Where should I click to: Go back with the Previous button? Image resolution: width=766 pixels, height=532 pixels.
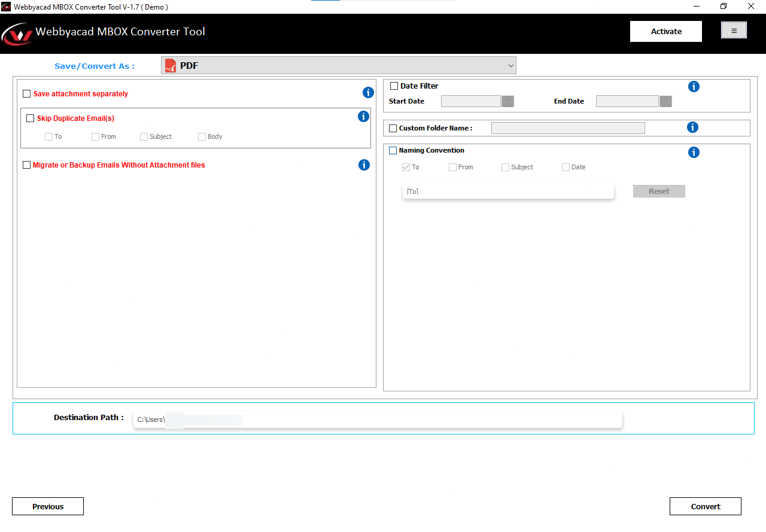[x=48, y=506]
